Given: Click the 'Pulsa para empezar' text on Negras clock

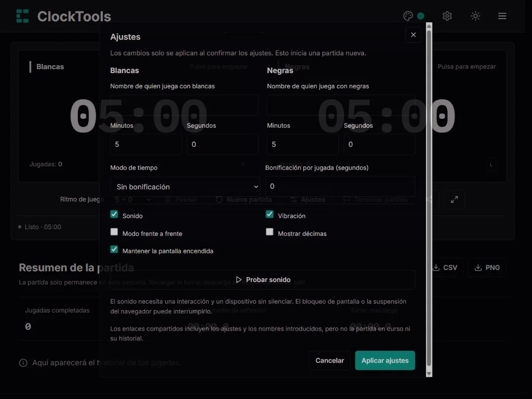Looking at the screenshot, I should pos(467,66).
